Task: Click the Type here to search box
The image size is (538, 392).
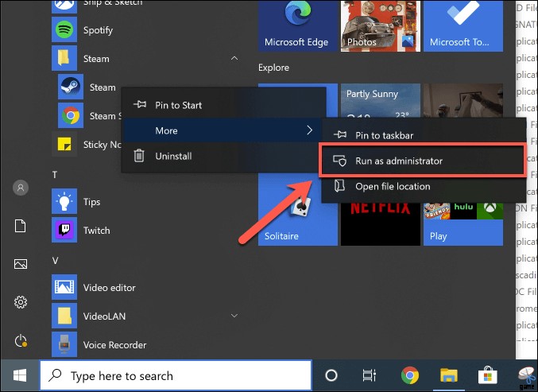Action: coord(175,375)
